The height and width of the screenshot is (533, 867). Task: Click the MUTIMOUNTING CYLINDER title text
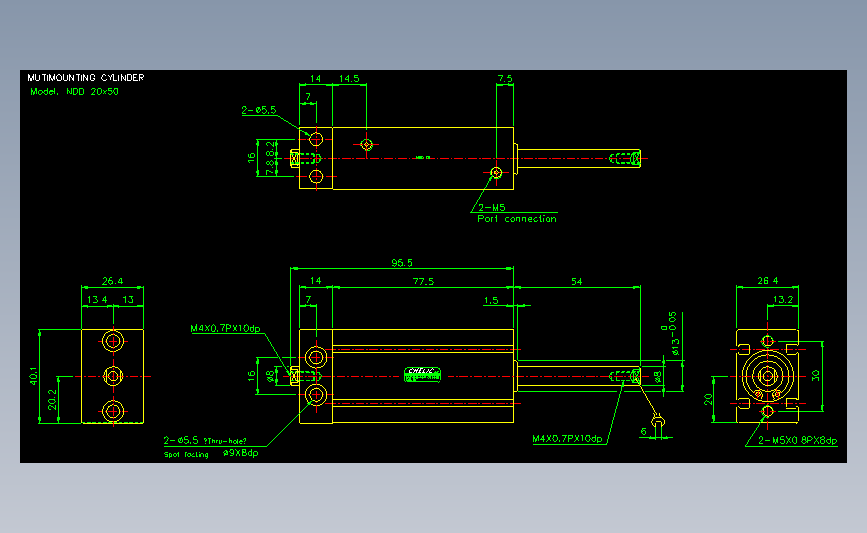coord(86,77)
